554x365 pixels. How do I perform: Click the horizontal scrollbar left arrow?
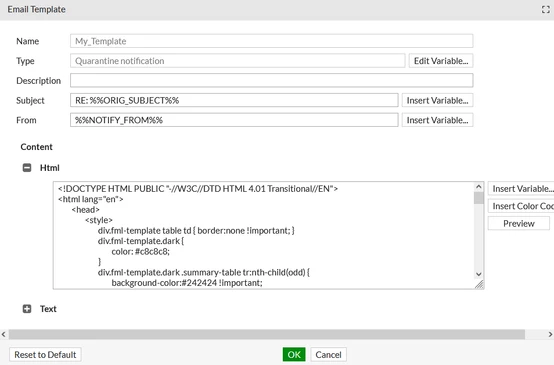click(4, 334)
